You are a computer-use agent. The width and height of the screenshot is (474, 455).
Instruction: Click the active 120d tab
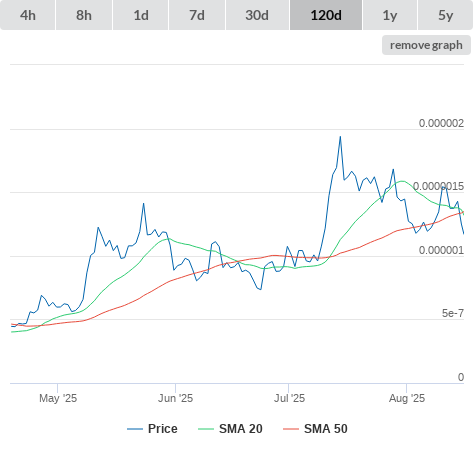pyautogui.click(x=326, y=15)
